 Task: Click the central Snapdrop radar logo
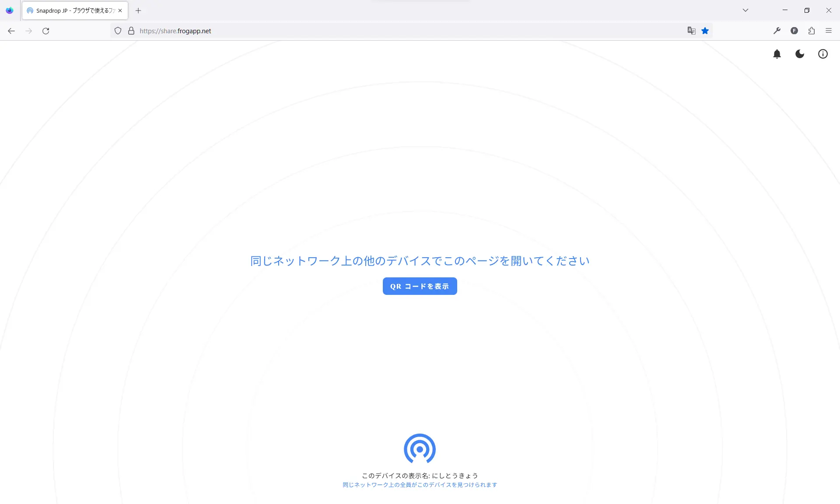(x=420, y=449)
